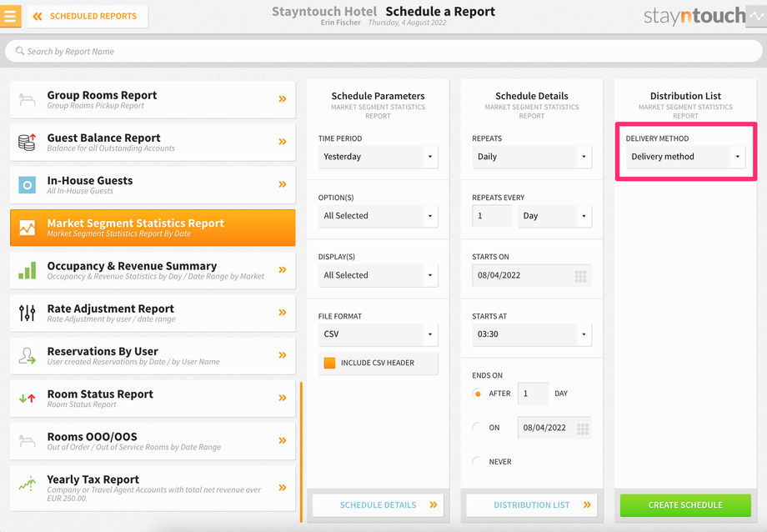This screenshot has height=532, width=767.
Task: Select the Ends On date radio button
Action: click(x=478, y=428)
